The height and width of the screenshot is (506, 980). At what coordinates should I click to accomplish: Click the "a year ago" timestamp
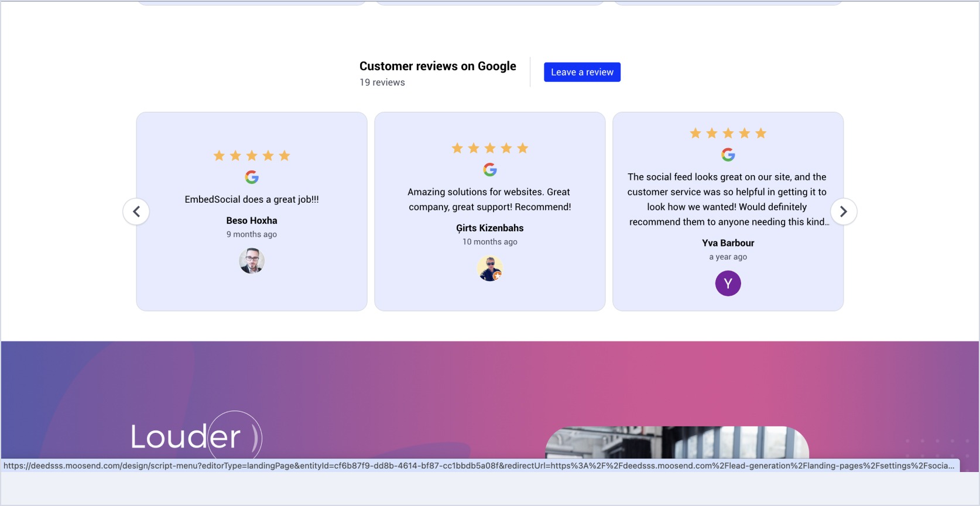728,257
